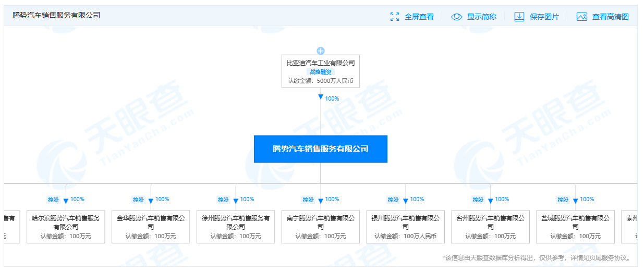The width and height of the screenshot is (644, 272).
Task: Open 全屏查看 fullscreen view
Action: click(419, 17)
